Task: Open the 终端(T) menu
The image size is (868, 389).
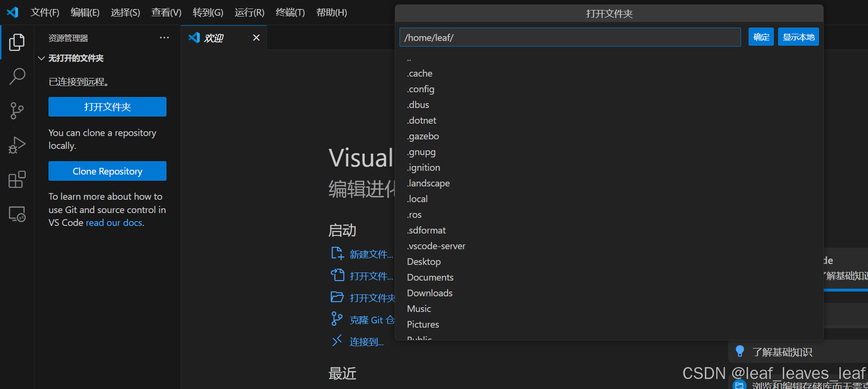Action: 290,12
